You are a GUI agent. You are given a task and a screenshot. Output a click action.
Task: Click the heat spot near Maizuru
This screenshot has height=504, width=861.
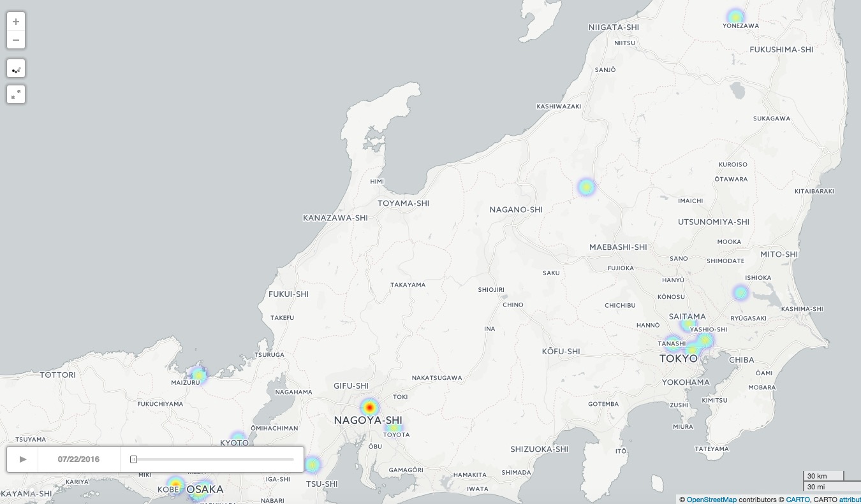click(x=199, y=375)
